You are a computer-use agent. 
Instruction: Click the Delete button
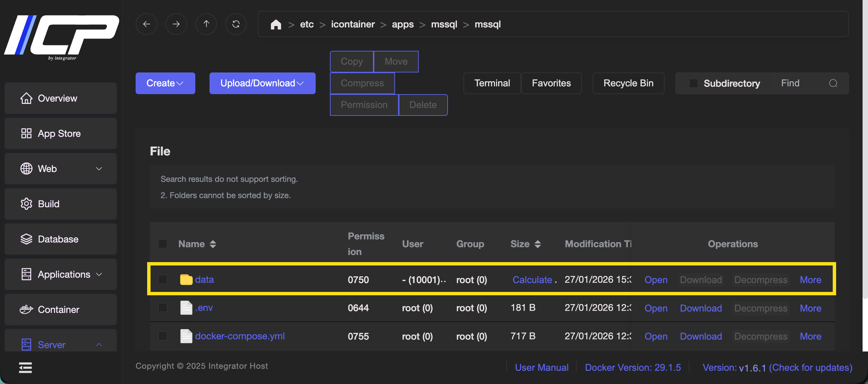pos(423,105)
